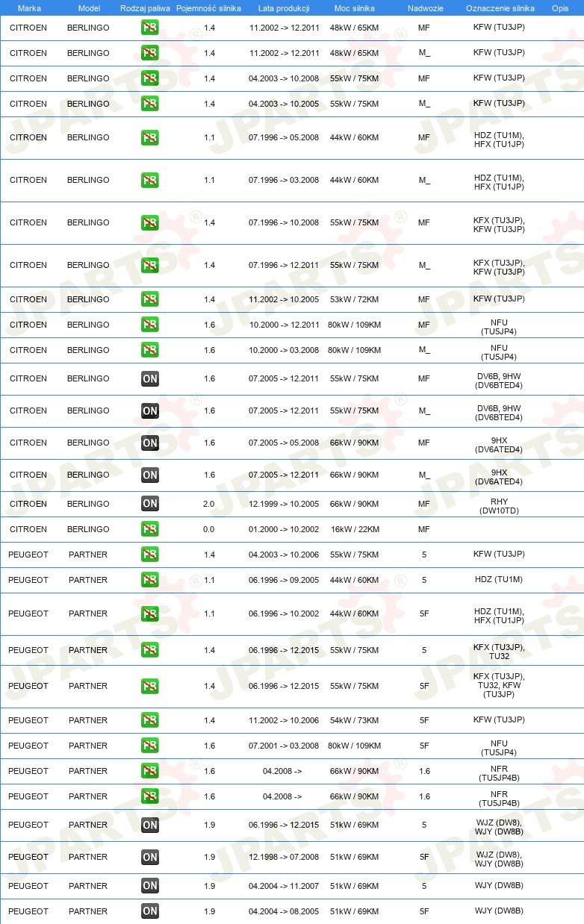
Task: Click ON diesel icon in Partner 04.2004 -> 11.2007 row
Action: click(150, 886)
